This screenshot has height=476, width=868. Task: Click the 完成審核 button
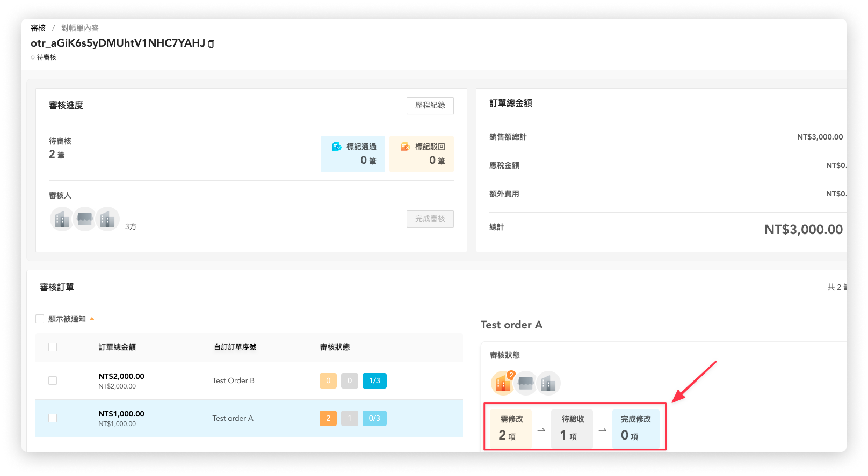[x=430, y=219]
